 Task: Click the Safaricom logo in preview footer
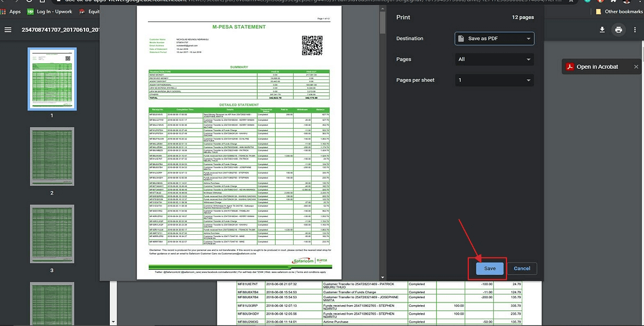pyautogui.click(x=303, y=260)
